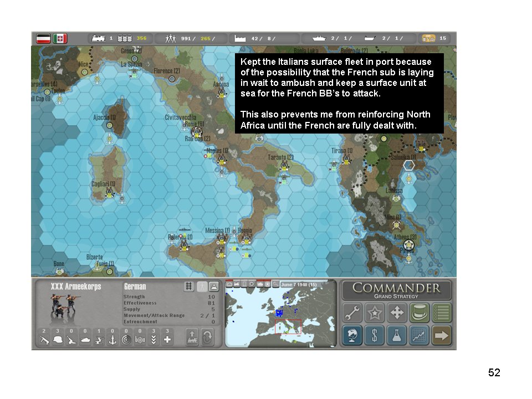
Task: Click the red viewport rectangle on minimap
Action: (x=288, y=326)
